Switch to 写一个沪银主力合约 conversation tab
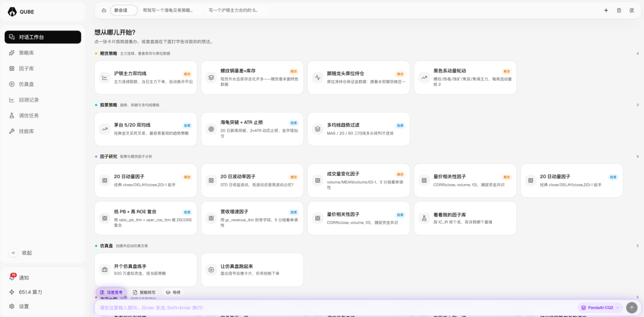The height and width of the screenshot is (317, 644). click(233, 10)
